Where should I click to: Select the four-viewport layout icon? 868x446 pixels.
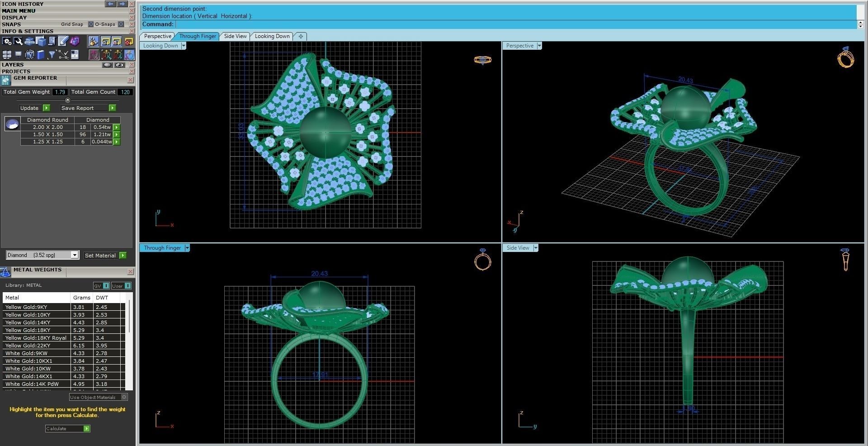(x=7, y=55)
